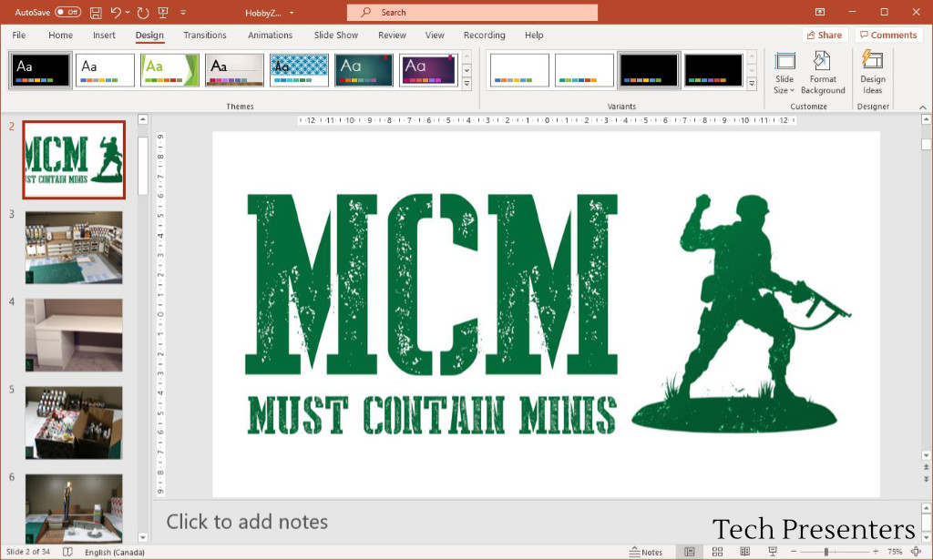The width and height of the screenshot is (933, 560).
Task: Select slide 3 thumbnail
Action: point(74,248)
